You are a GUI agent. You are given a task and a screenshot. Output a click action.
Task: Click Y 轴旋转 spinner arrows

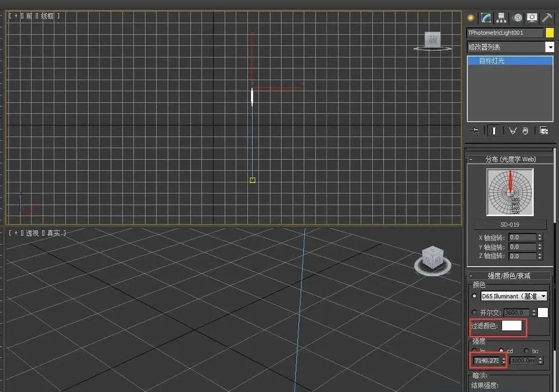[x=540, y=247]
